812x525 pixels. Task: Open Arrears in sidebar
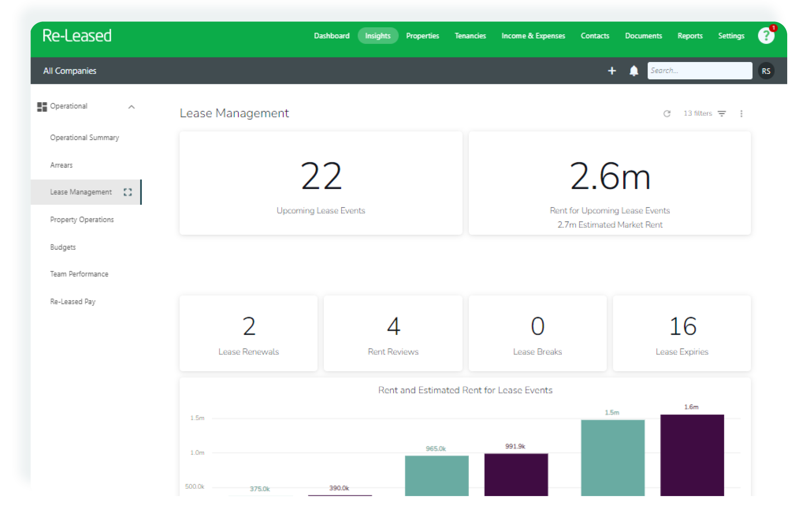pos(61,165)
